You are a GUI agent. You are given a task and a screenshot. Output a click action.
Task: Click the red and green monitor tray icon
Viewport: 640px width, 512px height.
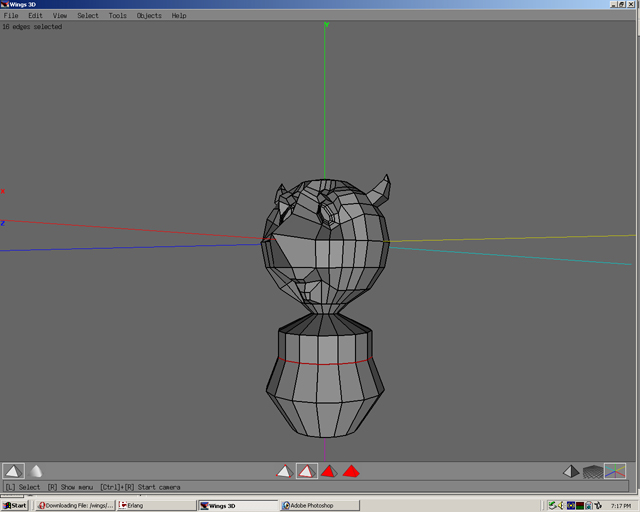point(580,505)
